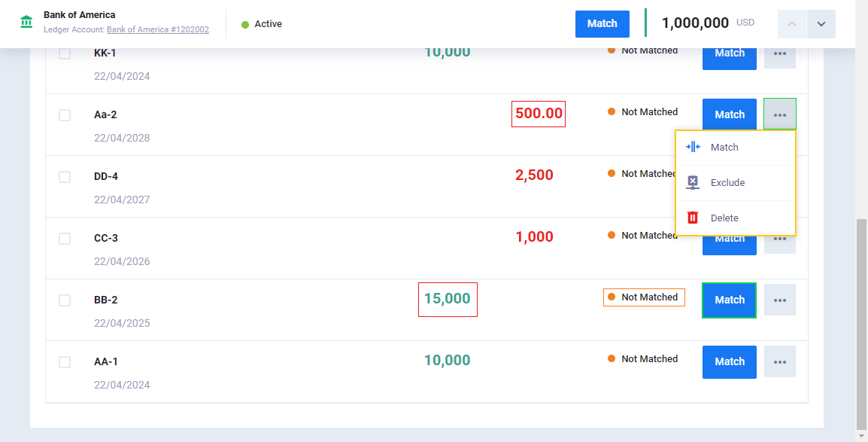The height and width of the screenshot is (442, 868).
Task: Click the Aa-2 transaction name
Action: click(105, 115)
